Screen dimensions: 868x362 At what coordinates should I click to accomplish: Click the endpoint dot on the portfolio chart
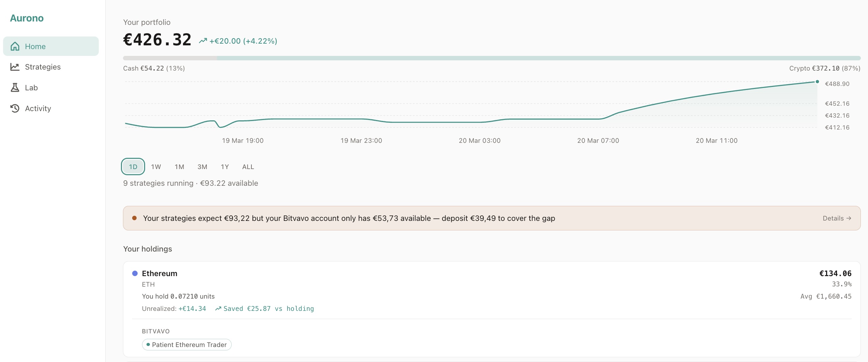tap(817, 81)
